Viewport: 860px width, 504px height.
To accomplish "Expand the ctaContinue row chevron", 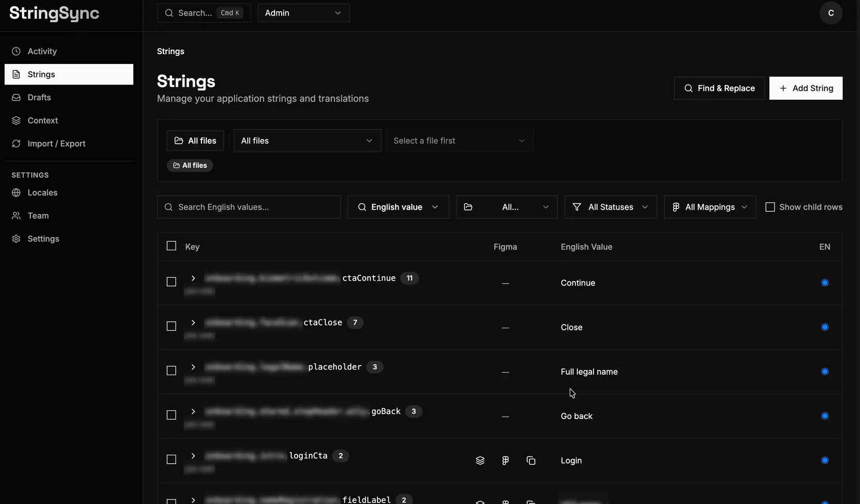I will point(193,278).
